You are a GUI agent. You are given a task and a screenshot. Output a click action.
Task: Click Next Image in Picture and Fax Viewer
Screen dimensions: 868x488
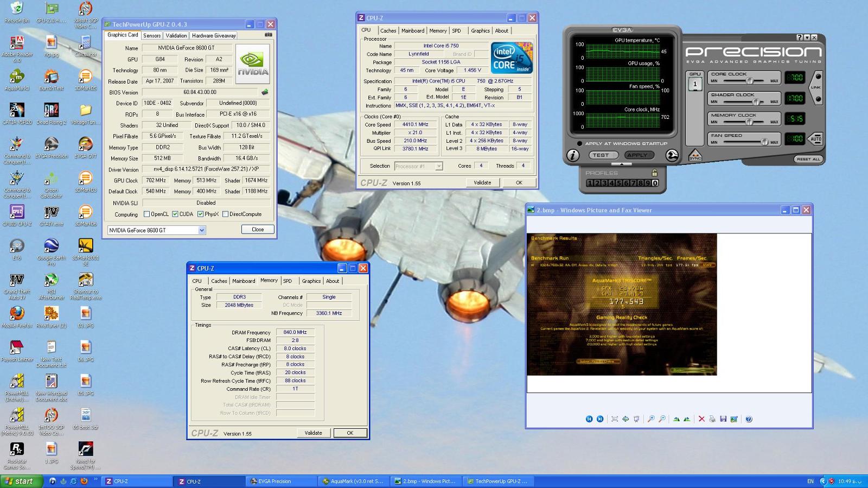pyautogui.click(x=600, y=419)
